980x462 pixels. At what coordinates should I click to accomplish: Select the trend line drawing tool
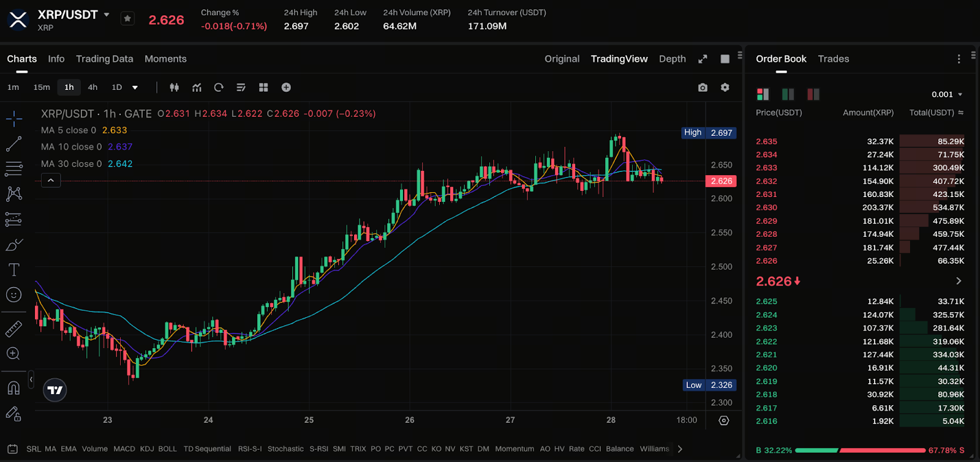13,144
